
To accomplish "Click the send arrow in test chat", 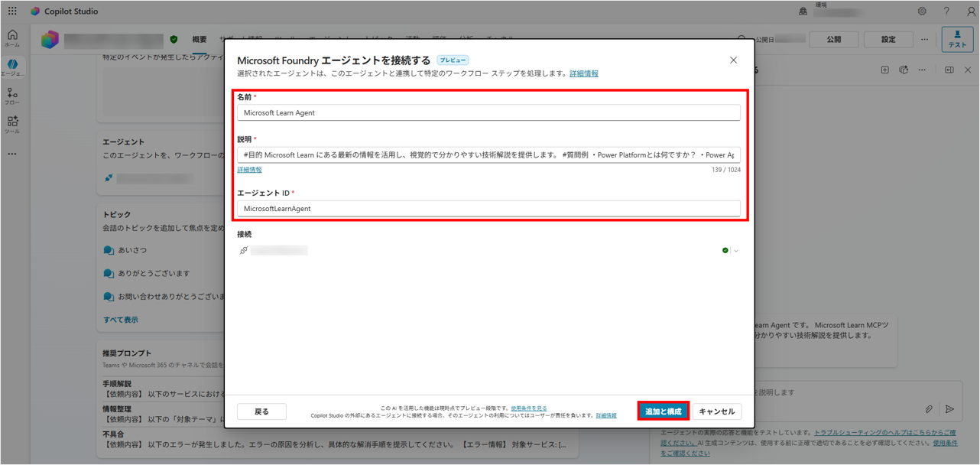I will pyautogui.click(x=950, y=410).
